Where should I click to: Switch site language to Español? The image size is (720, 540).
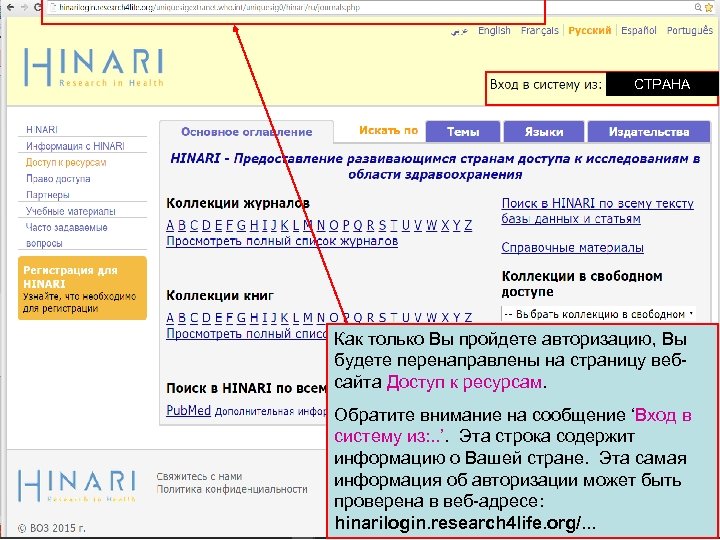(639, 30)
